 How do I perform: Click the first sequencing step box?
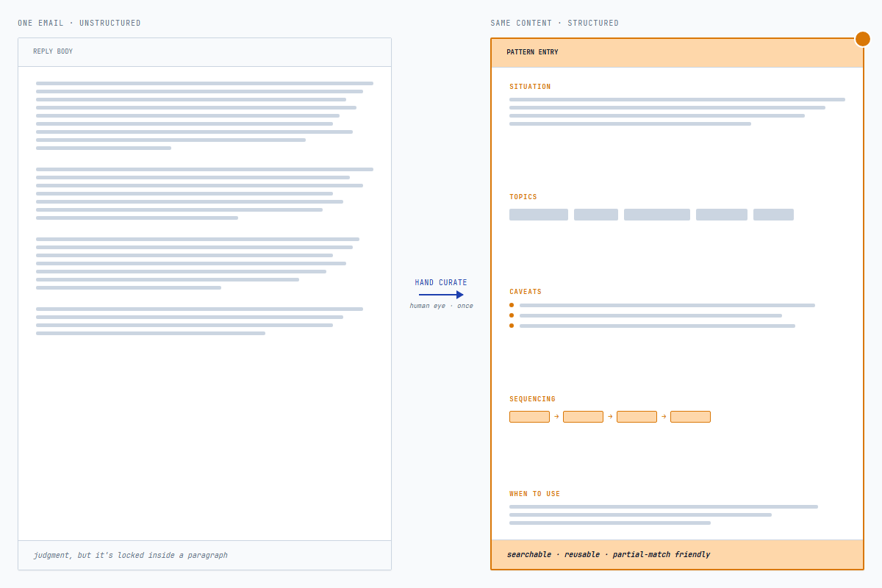pyautogui.click(x=529, y=416)
